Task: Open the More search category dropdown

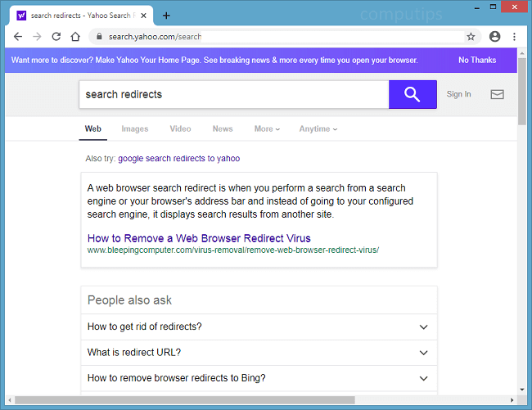Action: coord(267,128)
